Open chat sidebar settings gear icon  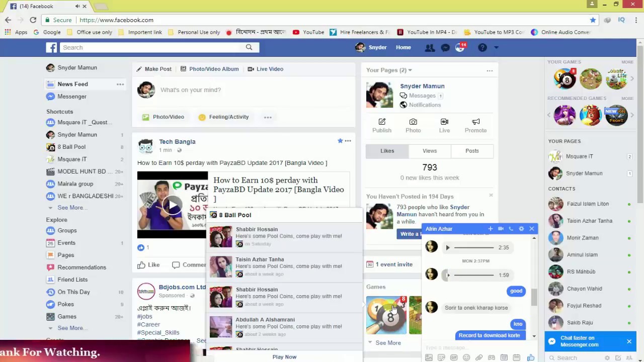click(607, 358)
